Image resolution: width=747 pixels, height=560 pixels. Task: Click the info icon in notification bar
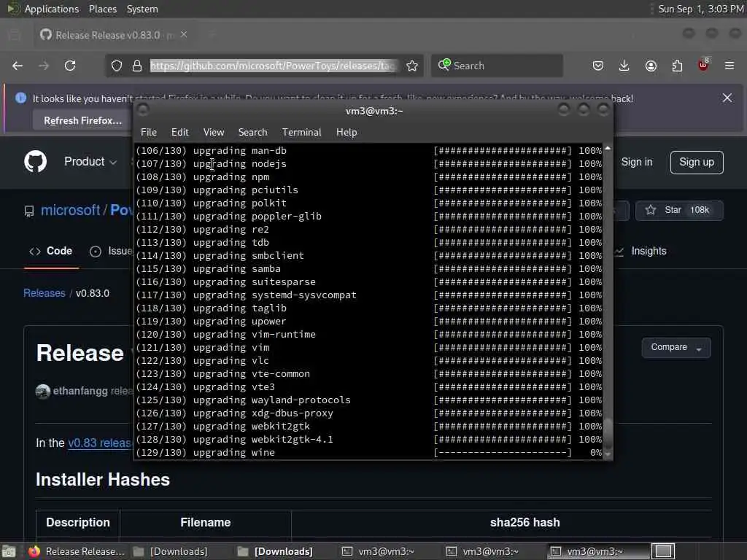[20, 98]
